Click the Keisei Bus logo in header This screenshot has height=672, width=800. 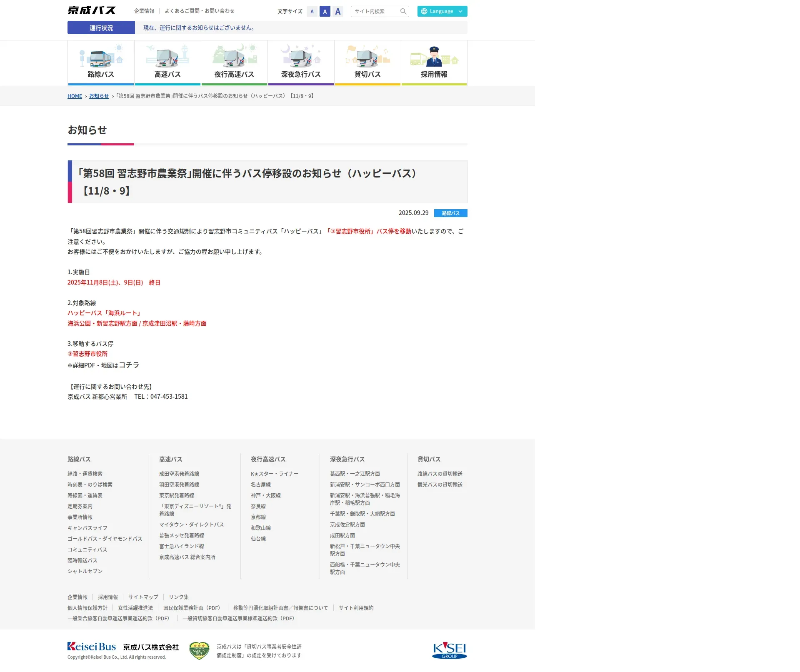[92, 10]
